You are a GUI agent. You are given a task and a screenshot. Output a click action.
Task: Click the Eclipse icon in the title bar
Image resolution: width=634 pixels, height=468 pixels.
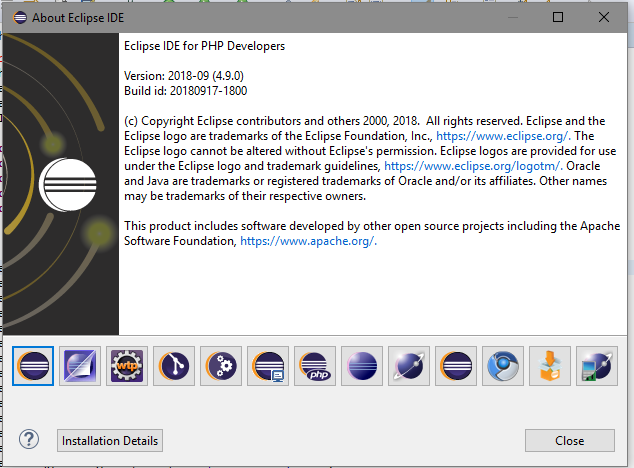(19, 17)
